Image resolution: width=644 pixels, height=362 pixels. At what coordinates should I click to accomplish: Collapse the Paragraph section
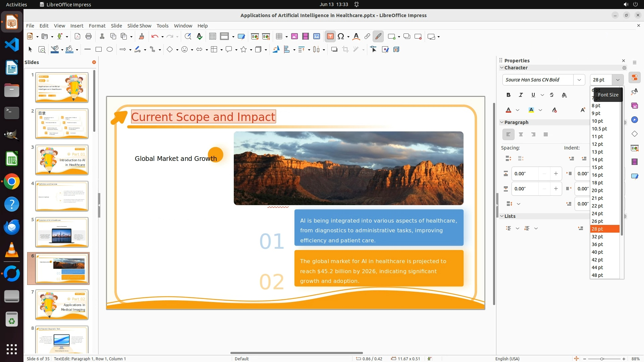pyautogui.click(x=502, y=122)
